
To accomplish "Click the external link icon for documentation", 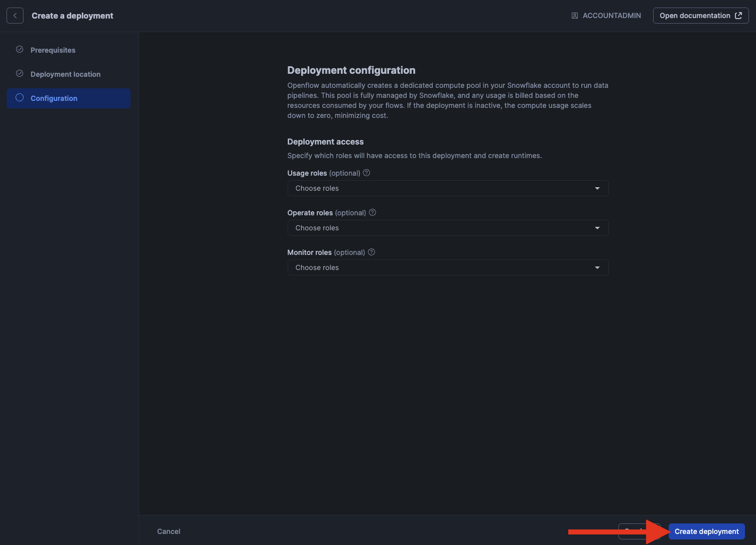I will (x=738, y=16).
